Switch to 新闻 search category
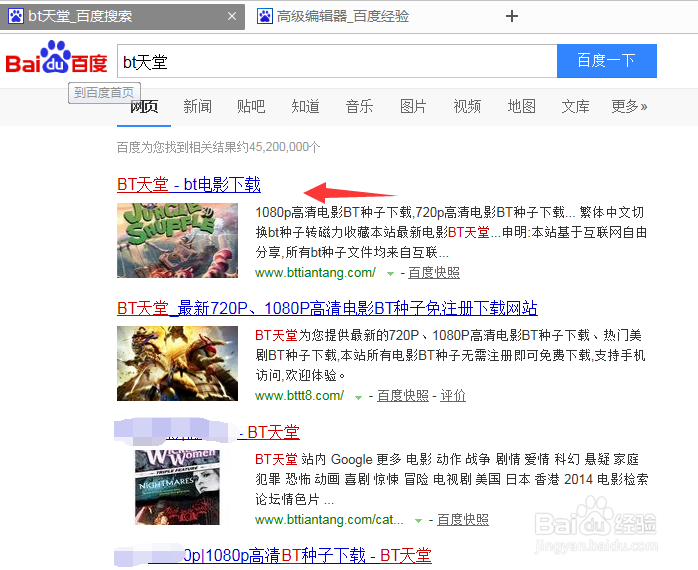Image resolution: width=698 pixels, height=570 pixels. click(198, 107)
